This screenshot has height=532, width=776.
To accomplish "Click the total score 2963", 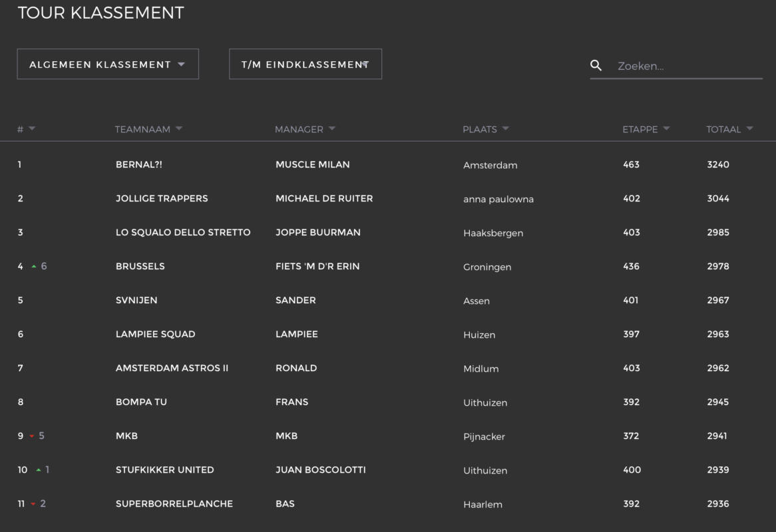I will pyautogui.click(x=718, y=334).
